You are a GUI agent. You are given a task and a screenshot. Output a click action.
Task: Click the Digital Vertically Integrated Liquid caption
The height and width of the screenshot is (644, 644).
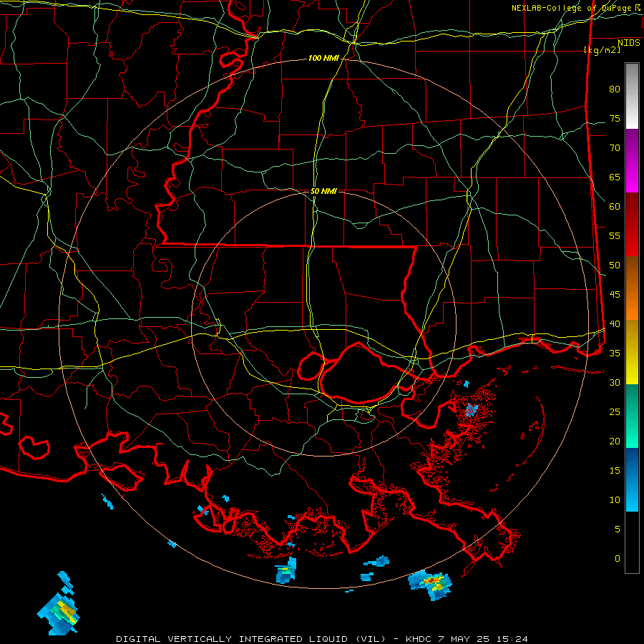(321, 639)
